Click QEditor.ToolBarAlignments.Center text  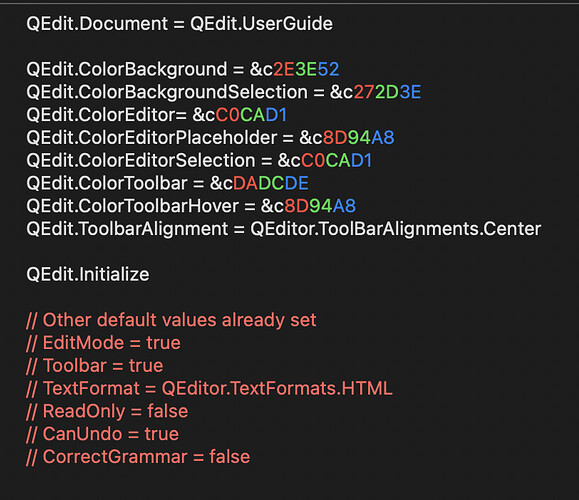point(395,229)
